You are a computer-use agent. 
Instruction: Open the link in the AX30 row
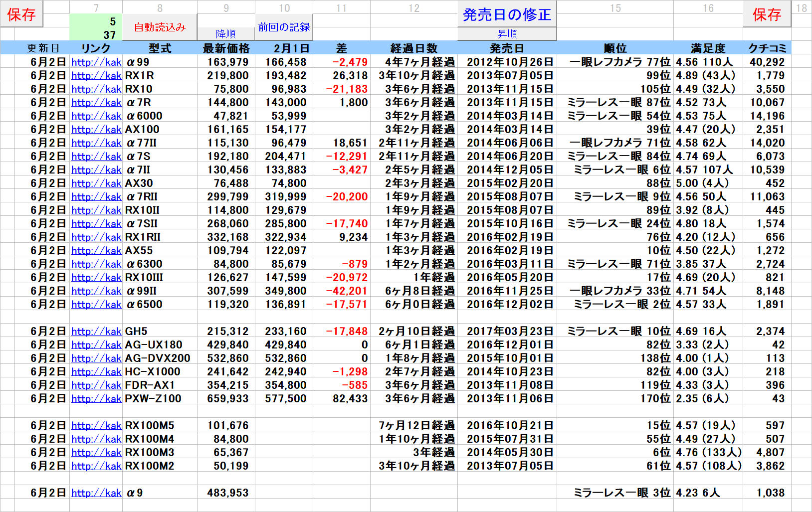click(96, 183)
